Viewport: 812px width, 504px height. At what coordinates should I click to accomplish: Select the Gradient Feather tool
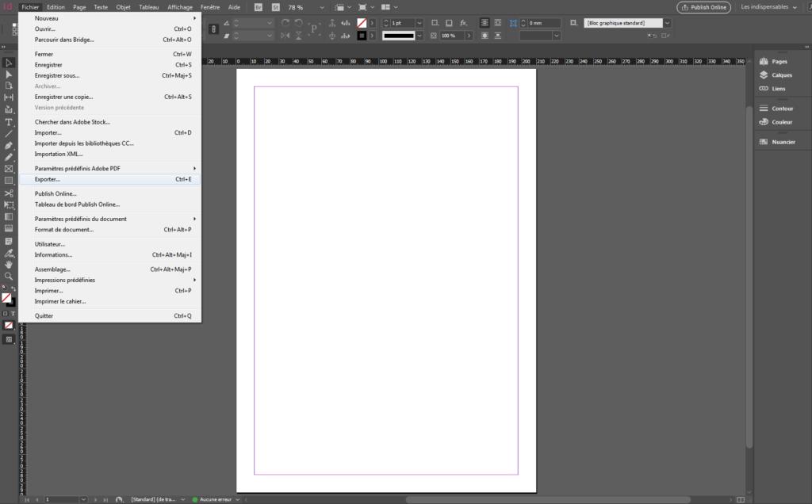click(9, 228)
